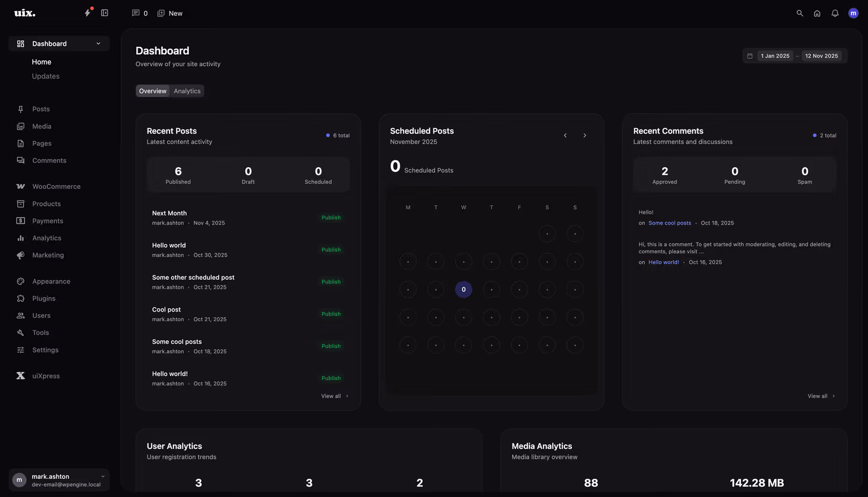Open Appearance from the sidebar
Viewport: 868px width, 497px height.
pyautogui.click(x=51, y=281)
